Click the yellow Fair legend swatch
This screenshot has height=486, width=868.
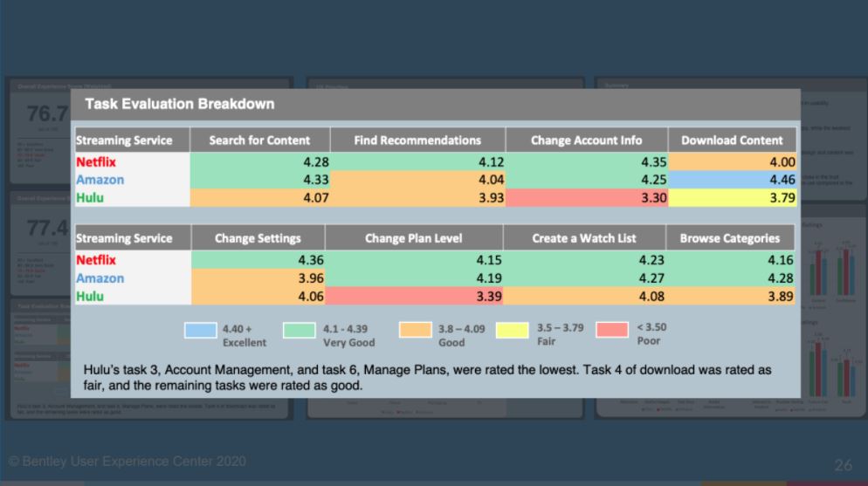[512, 330]
